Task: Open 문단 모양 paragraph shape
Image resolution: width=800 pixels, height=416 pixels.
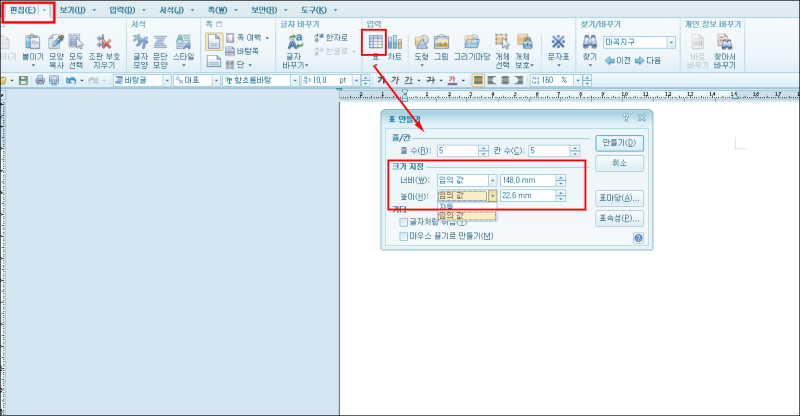Action: (160, 51)
